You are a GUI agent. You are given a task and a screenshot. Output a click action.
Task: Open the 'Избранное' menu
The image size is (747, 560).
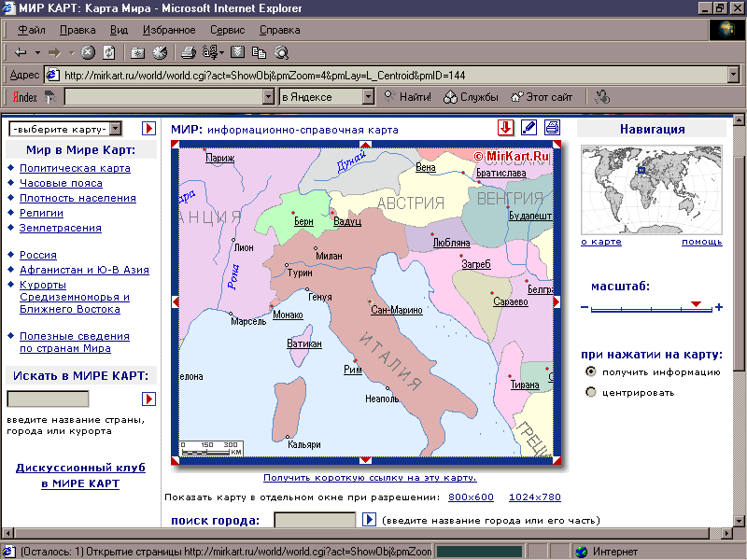tap(169, 30)
